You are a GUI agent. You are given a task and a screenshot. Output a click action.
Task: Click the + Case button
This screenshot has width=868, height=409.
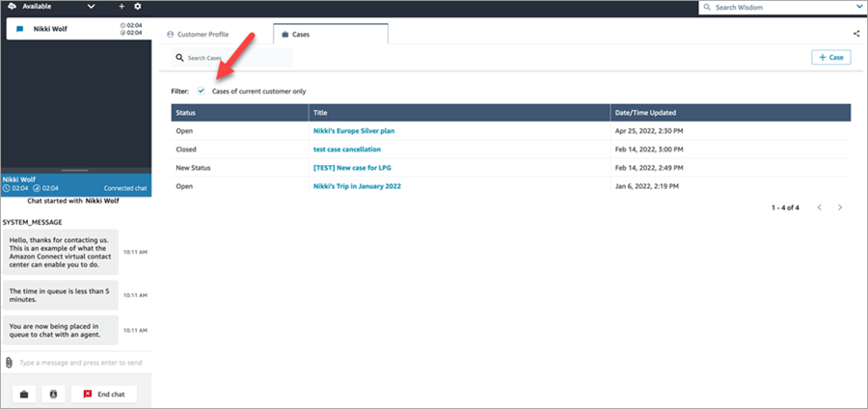pyautogui.click(x=830, y=58)
